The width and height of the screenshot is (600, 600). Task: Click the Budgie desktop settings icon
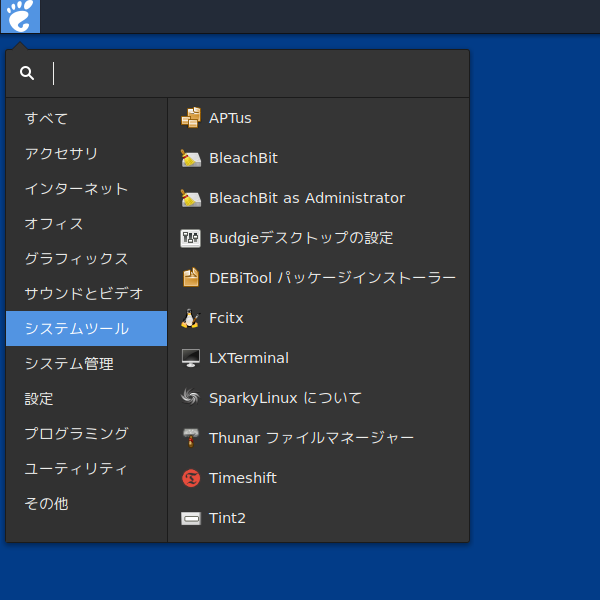click(191, 238)
